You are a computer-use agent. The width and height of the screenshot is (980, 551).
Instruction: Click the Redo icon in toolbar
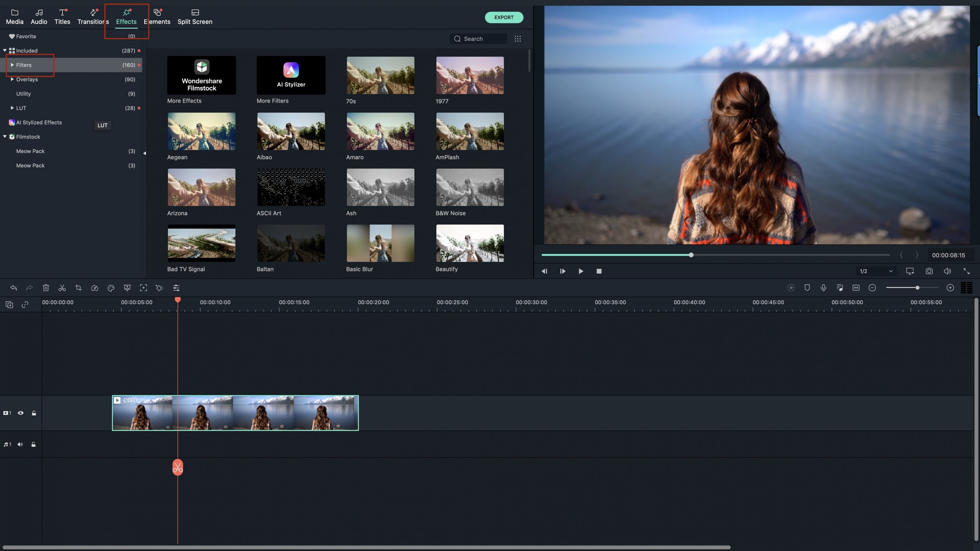[x=29, y=288]
